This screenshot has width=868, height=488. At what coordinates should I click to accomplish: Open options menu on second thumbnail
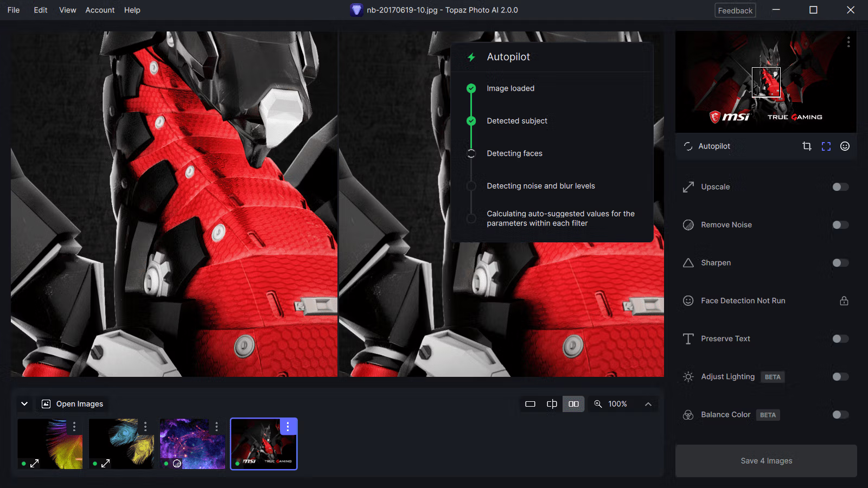145,427
